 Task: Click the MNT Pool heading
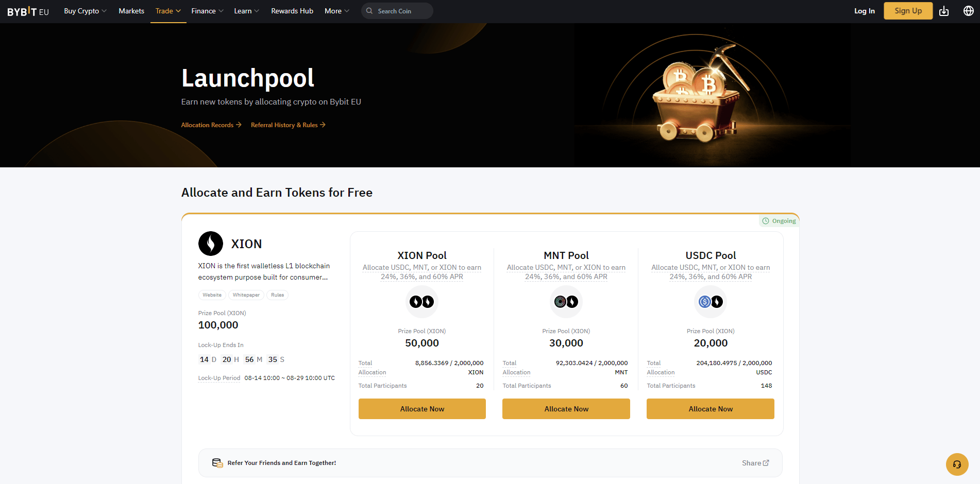click(x=566, y=255)
